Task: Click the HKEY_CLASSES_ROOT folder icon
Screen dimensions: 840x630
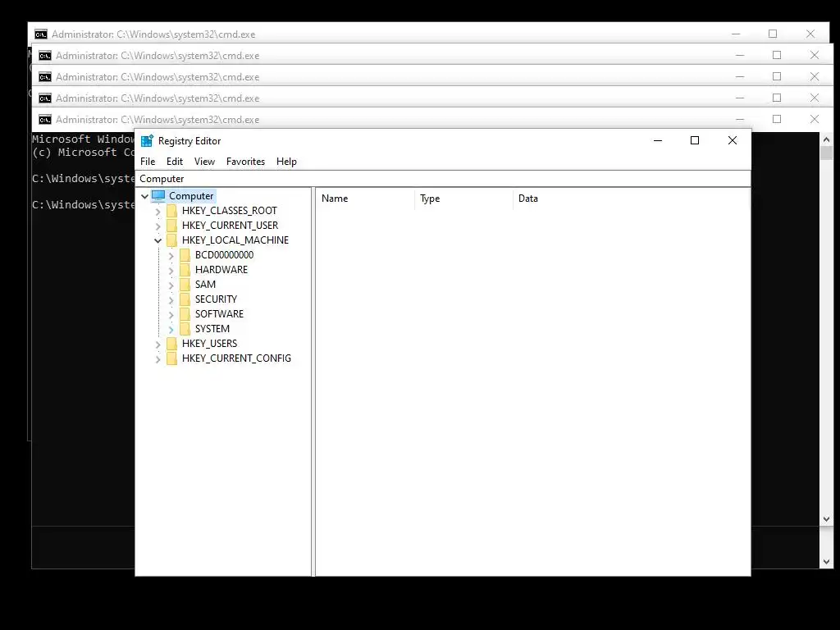Action: point(171,211)
